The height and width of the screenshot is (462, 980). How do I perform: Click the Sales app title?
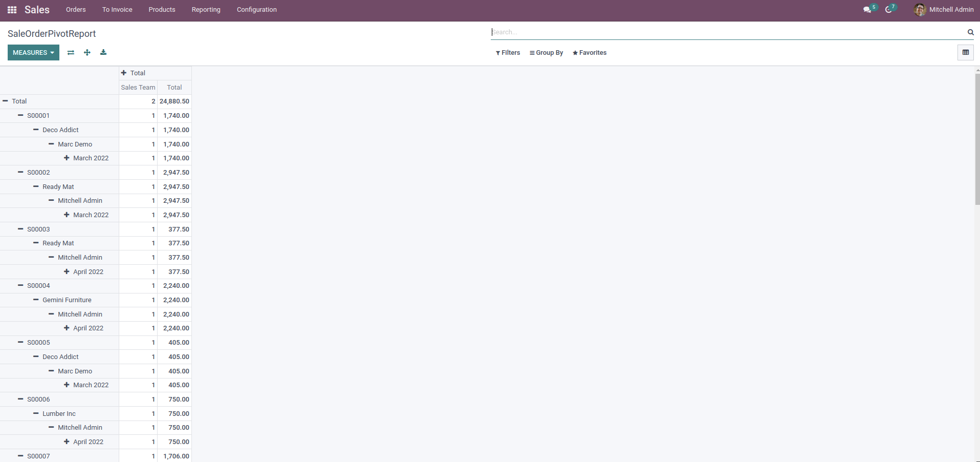click(x=37, y=10)
